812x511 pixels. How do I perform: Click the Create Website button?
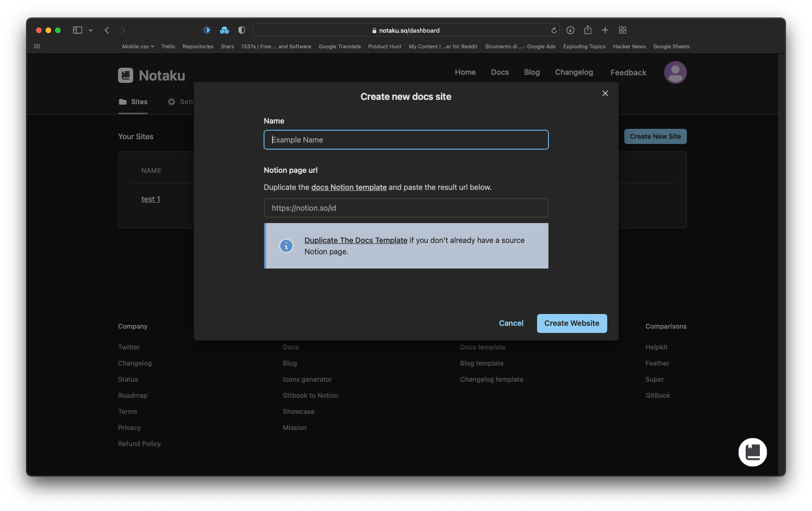click(x=572, y=323)
